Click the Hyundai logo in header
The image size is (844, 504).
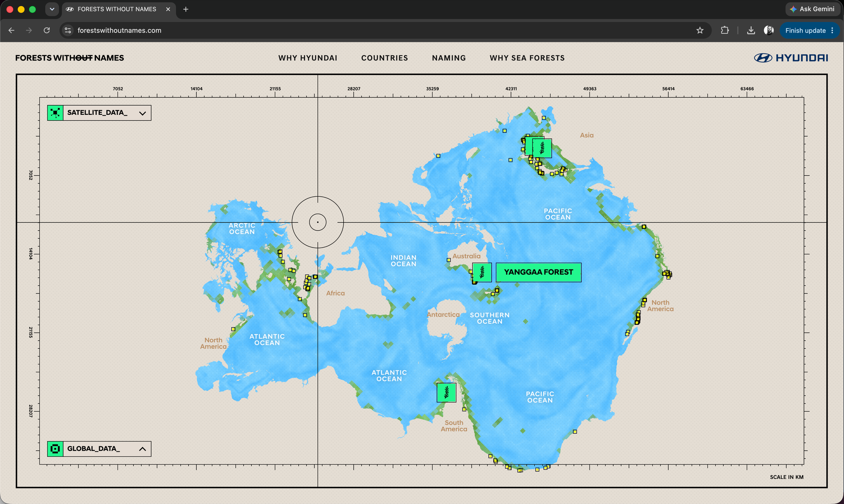[x=791, y=58]
